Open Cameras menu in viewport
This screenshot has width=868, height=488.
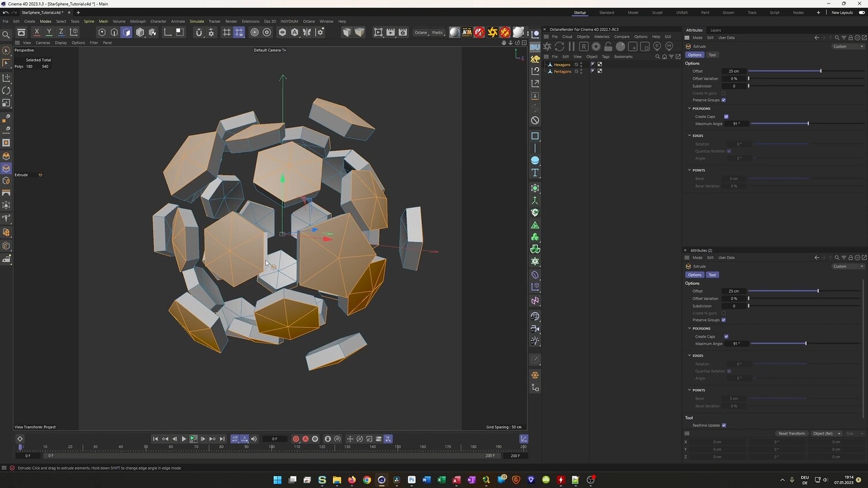tap(43, 43)
